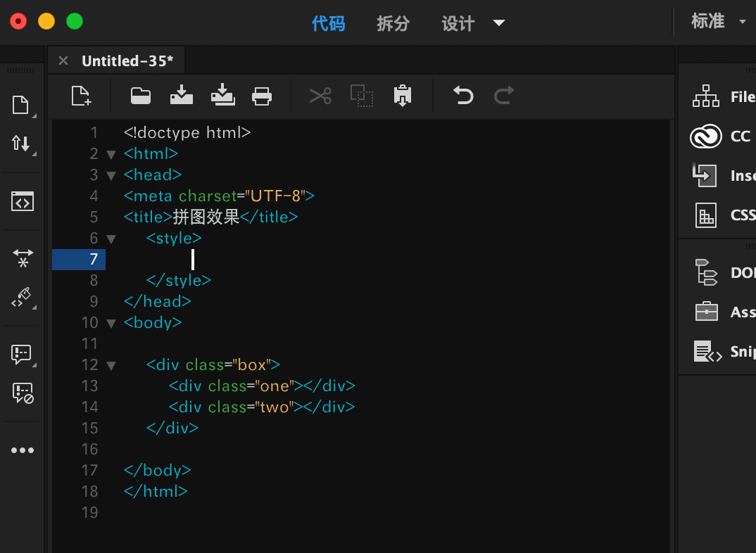This screenshot has width=756, height=553.
Task: Switch to the 代码 view
Action: (328, 23)
